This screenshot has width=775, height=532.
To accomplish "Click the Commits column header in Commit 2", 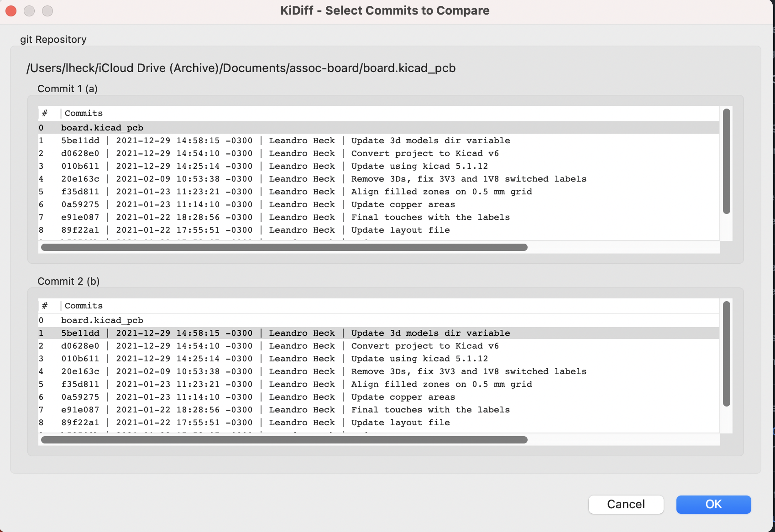I will click(390, 306).
